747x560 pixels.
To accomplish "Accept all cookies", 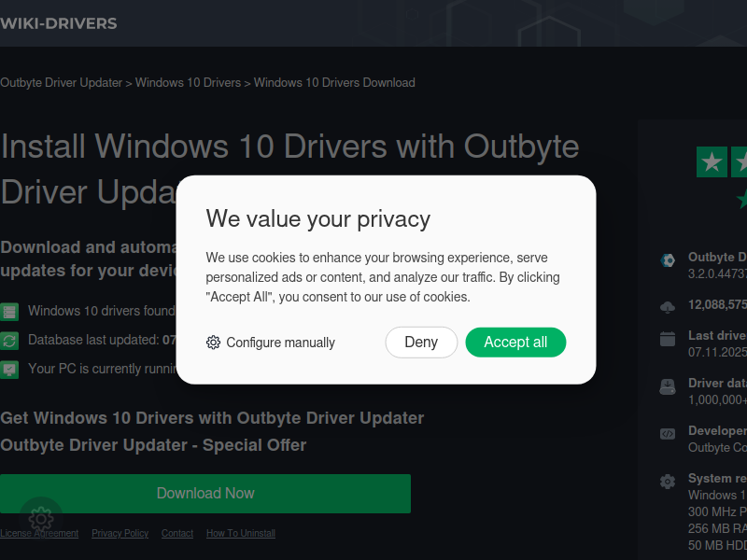I will point(515,343).
